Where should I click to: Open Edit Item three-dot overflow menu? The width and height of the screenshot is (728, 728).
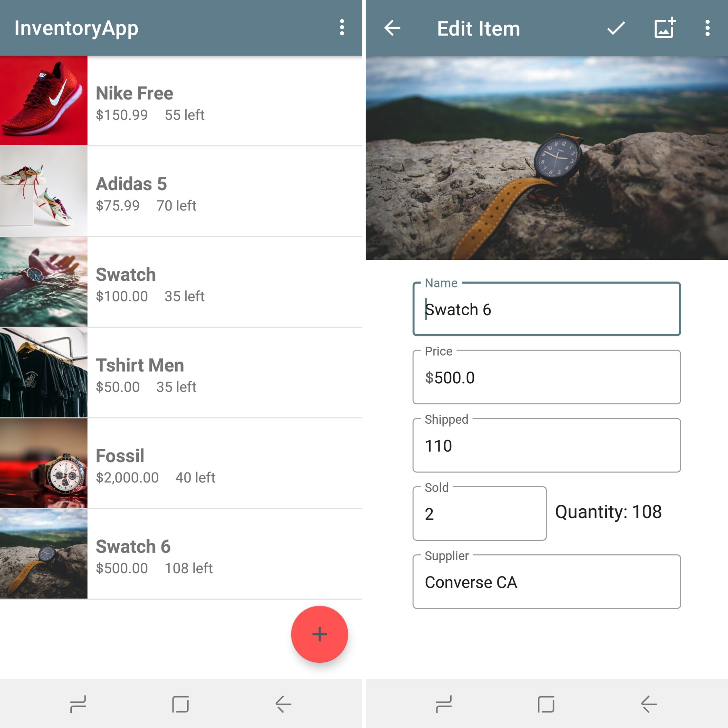point(707,28)
